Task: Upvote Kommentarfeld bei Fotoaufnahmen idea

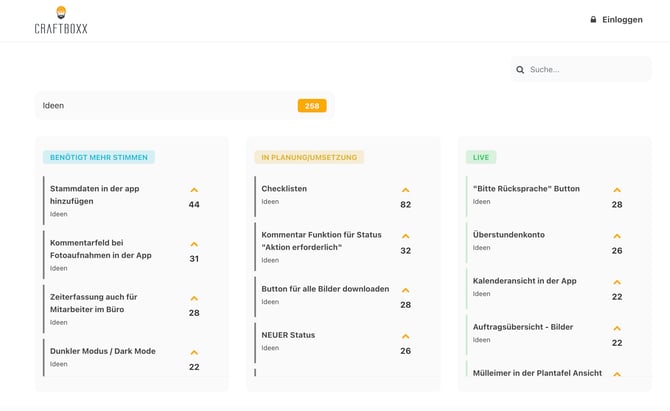Action: (x=194, y=244)
